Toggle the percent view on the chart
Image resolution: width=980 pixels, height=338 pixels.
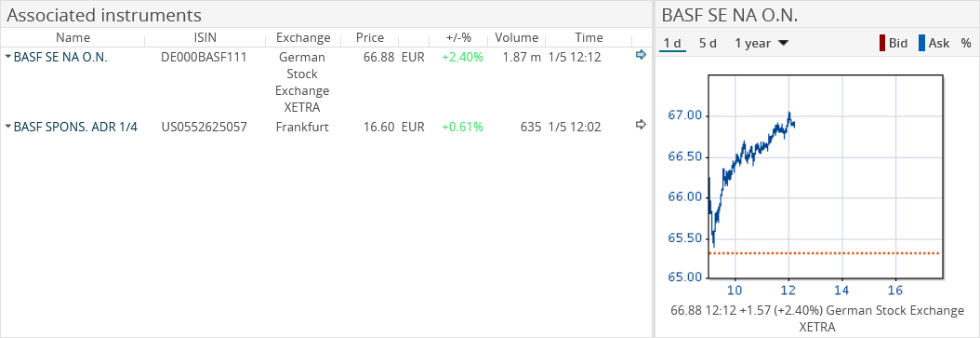(x=966, y=43)
